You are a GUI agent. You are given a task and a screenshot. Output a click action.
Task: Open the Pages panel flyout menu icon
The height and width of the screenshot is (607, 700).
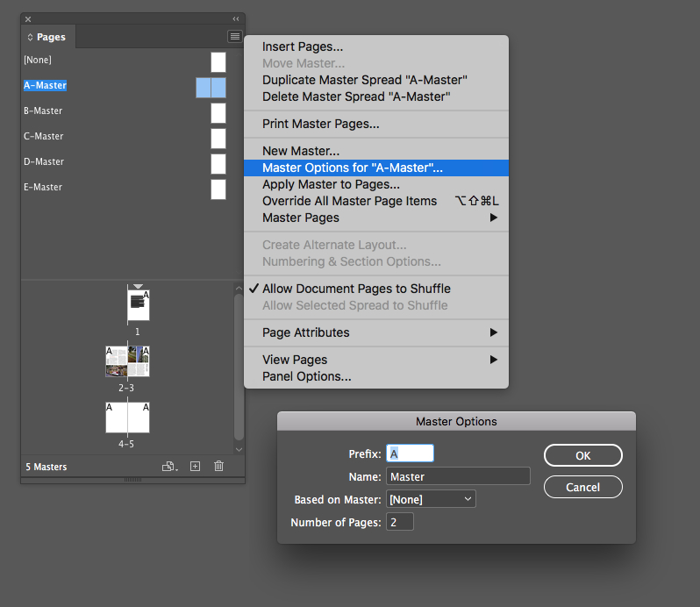pos(234,37)
